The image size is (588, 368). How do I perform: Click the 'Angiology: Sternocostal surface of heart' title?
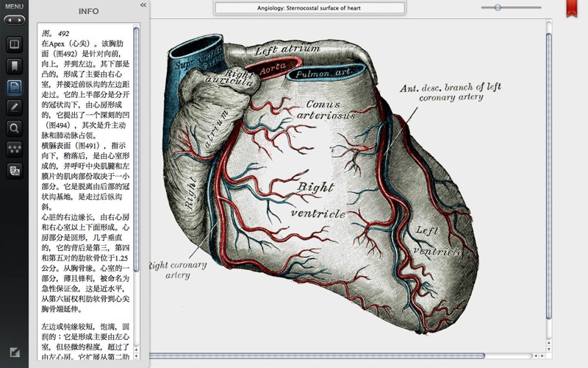(309, 8)
